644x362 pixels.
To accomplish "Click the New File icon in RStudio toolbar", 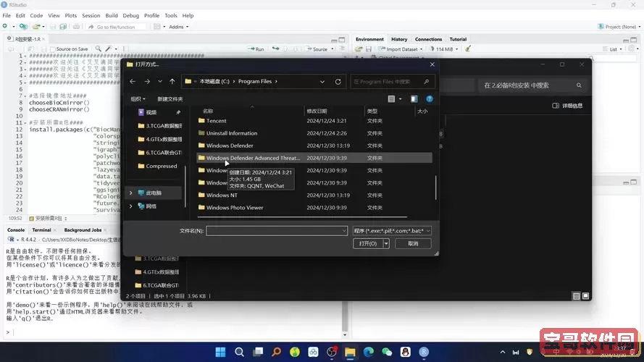I will coord(5,27).
